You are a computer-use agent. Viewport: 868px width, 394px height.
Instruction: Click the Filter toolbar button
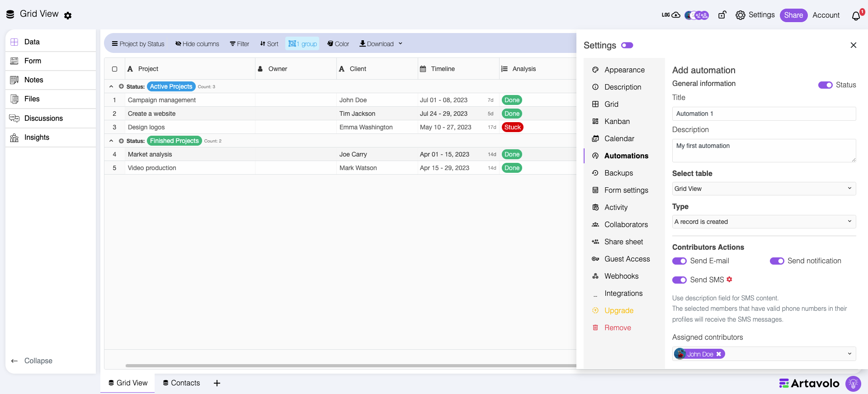tap(240, 44)
